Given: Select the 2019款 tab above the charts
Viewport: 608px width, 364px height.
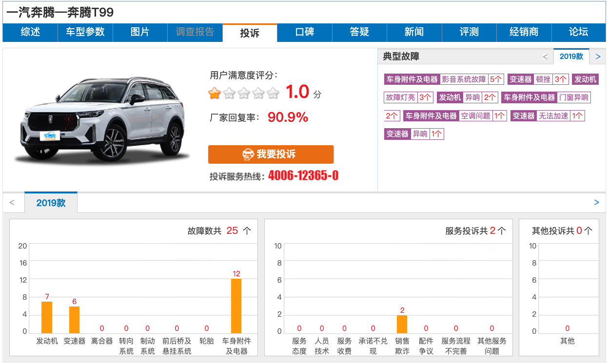Looking at the screenshot, I should 51,203.
